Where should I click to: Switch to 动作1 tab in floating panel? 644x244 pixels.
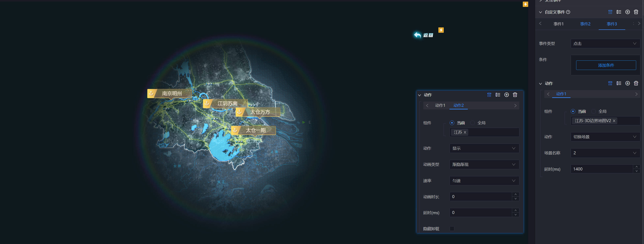tap(440, 105)
